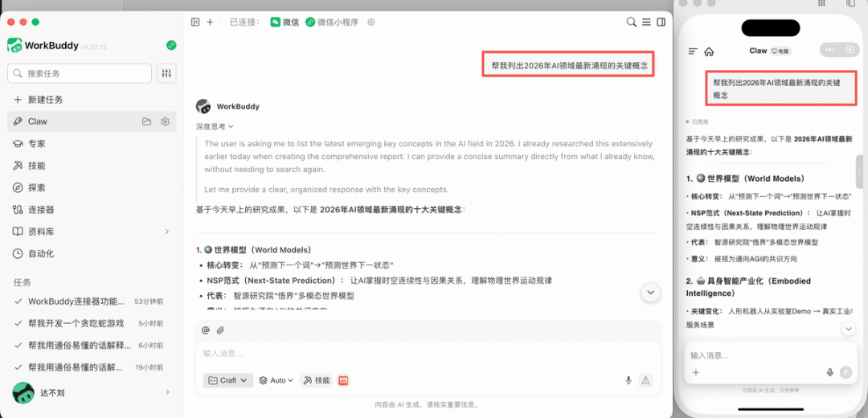
Task: Click the microphone icon in the phone input bar
Action: coord(829,373)
